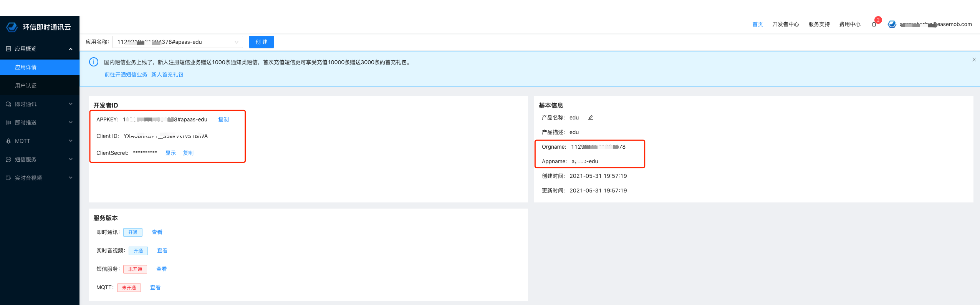Go to 首页 in top navigation
The width and height of the screenshot is (980, 305).
[x=758, y=24]
